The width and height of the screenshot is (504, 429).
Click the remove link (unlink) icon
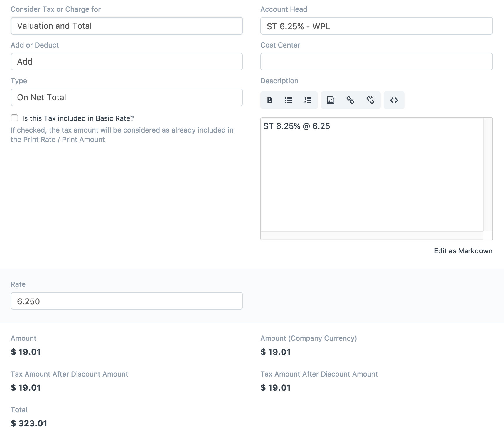(370, 100)
